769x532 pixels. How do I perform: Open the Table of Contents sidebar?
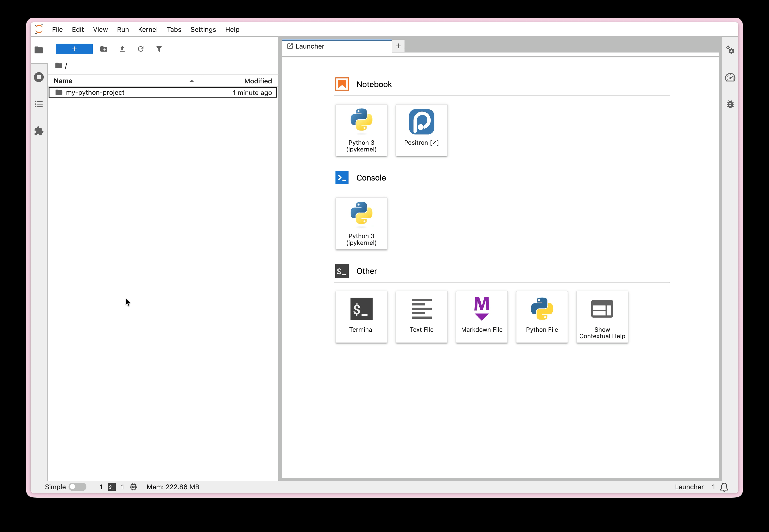39,104
